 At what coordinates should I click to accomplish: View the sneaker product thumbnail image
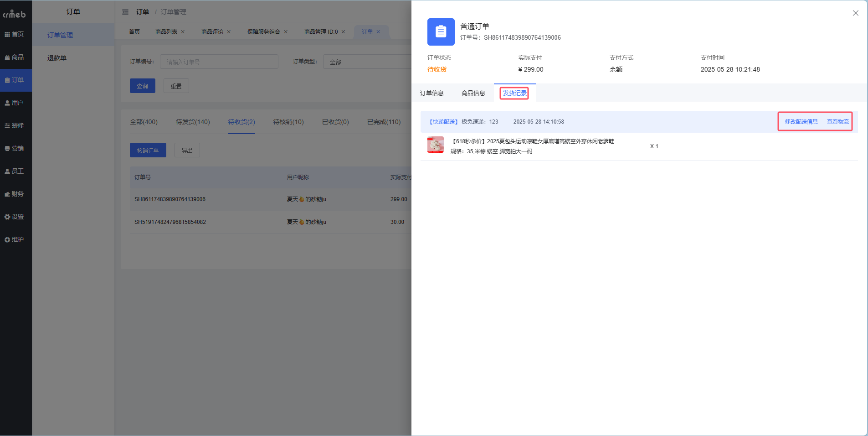435,145
